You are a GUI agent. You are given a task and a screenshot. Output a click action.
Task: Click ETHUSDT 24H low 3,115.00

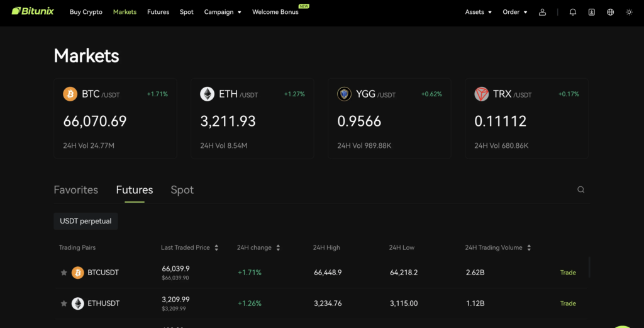pos(404,303)
